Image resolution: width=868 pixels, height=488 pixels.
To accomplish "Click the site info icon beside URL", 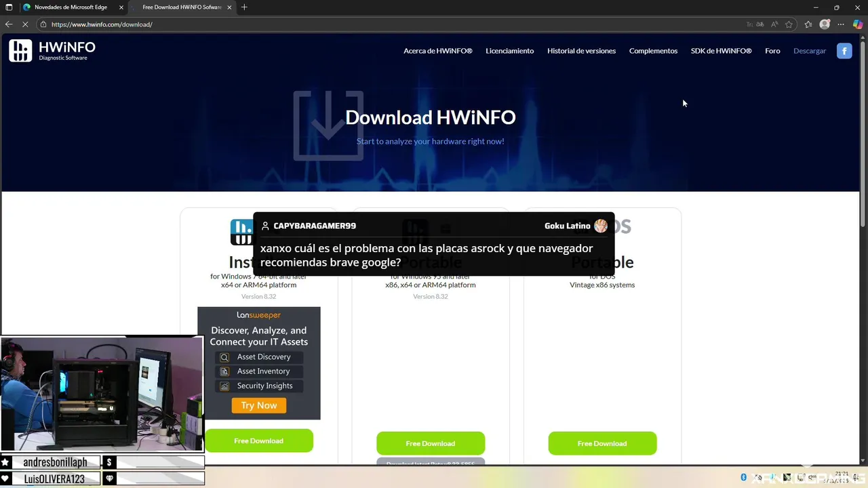I will click(x=43, y=24).
